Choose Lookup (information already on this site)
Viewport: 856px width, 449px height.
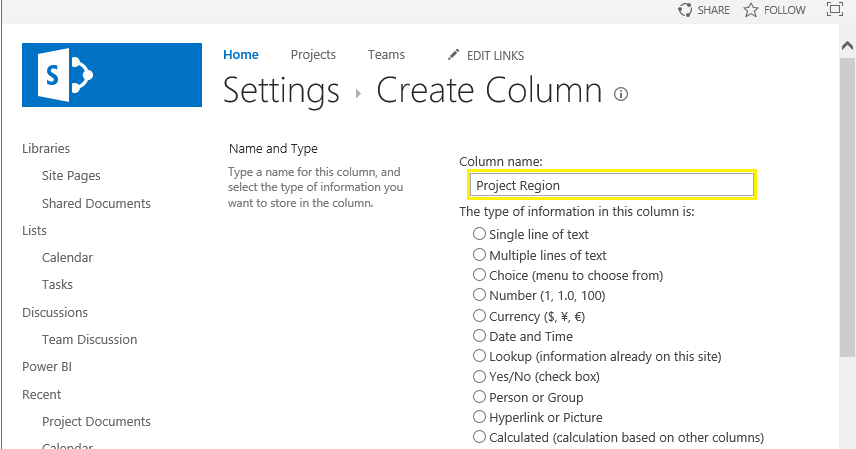pos(479,356)
